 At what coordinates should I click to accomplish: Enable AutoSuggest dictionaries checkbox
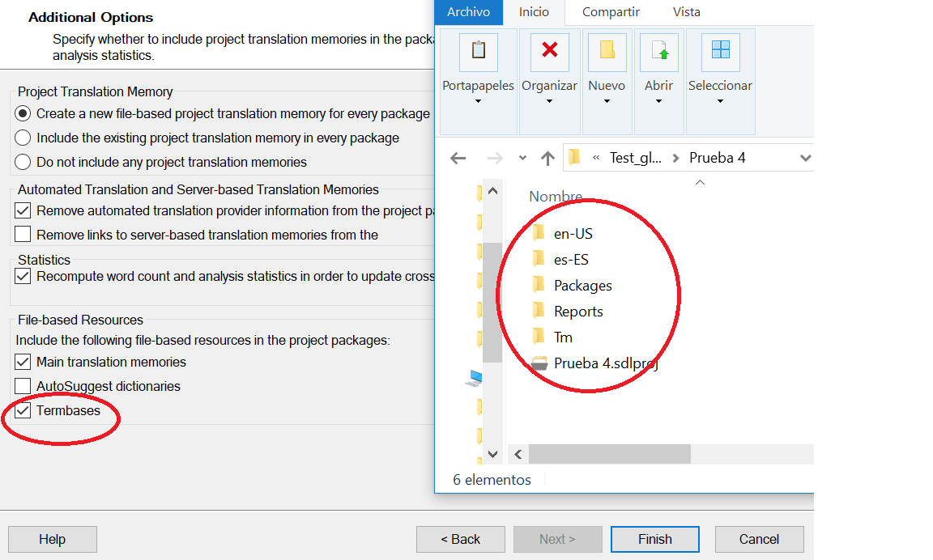(23, 387)
